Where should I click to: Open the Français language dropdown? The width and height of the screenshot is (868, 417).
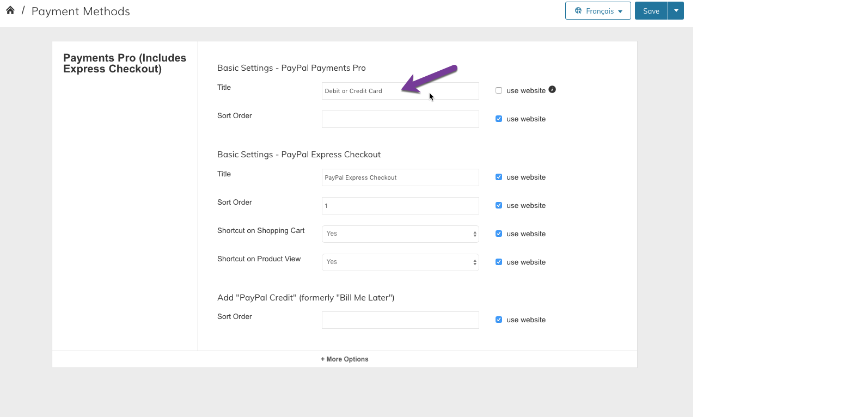598,11
